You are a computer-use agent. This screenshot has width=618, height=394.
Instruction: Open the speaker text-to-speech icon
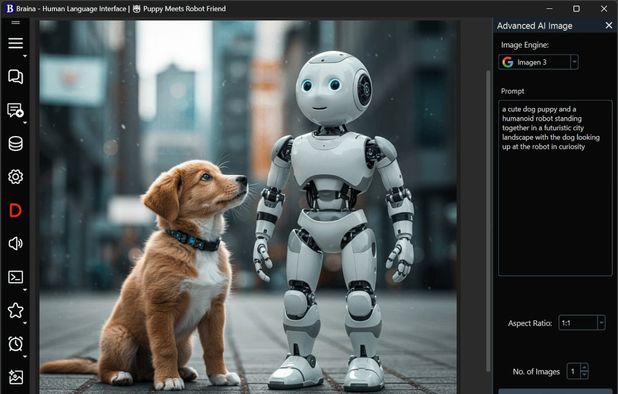click(x=15, y=243)
